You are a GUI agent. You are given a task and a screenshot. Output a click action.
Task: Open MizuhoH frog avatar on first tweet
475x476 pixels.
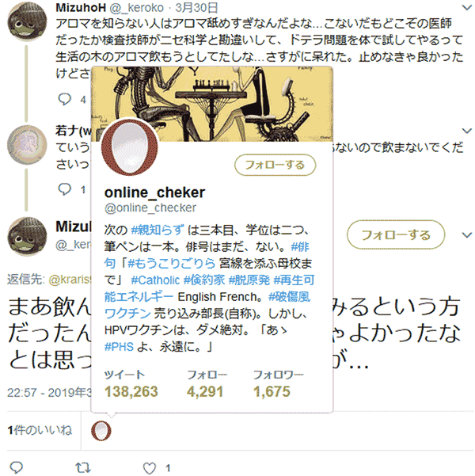27,21
